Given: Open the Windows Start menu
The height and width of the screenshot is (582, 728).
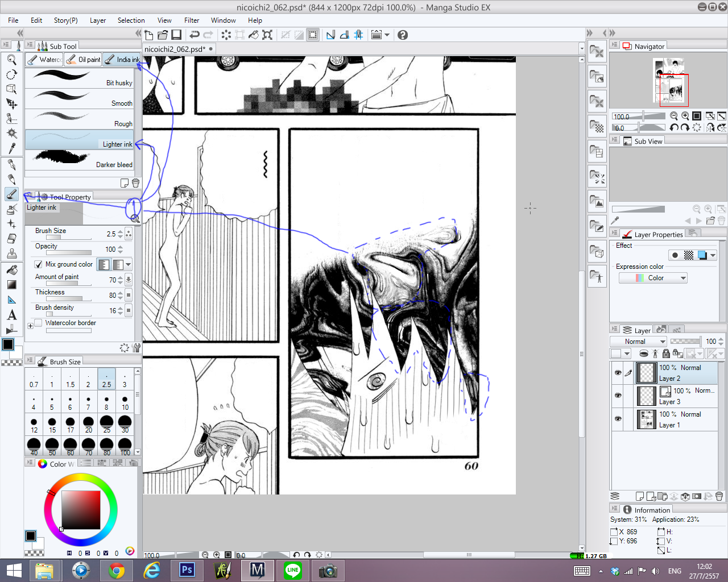Looking at the screenshot, I should 14,570.
